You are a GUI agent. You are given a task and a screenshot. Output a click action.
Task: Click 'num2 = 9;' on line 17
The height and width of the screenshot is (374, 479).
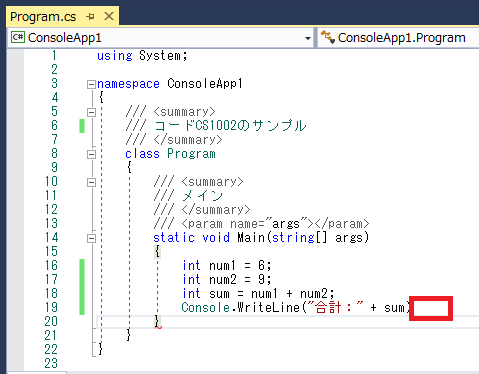point(240,280)
